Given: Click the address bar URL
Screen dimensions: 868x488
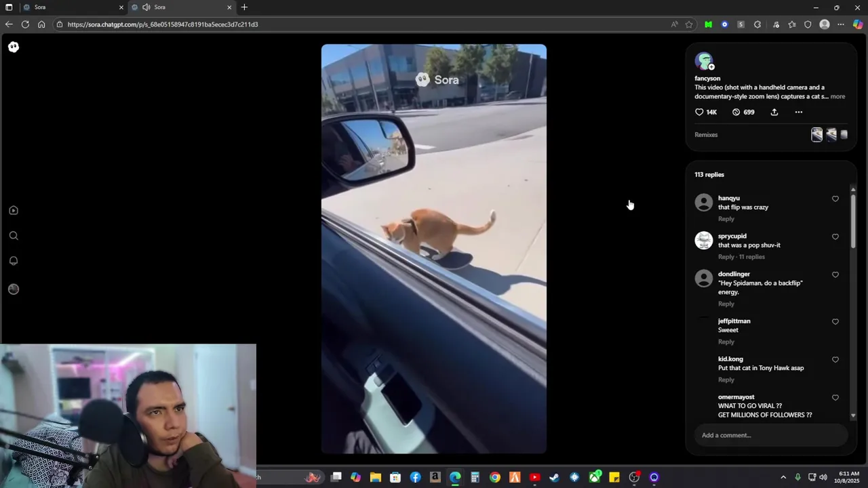Looking at the screenshot, I should tap(163, 24).
